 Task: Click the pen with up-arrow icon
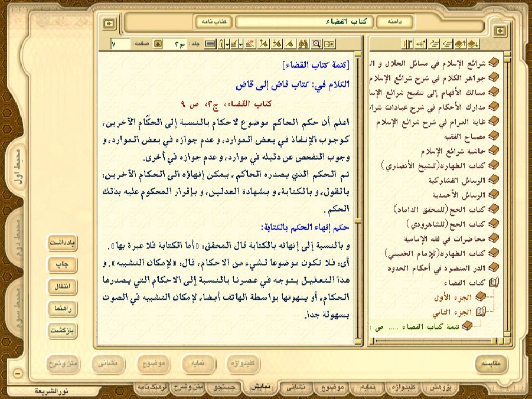tap(263, 44)
